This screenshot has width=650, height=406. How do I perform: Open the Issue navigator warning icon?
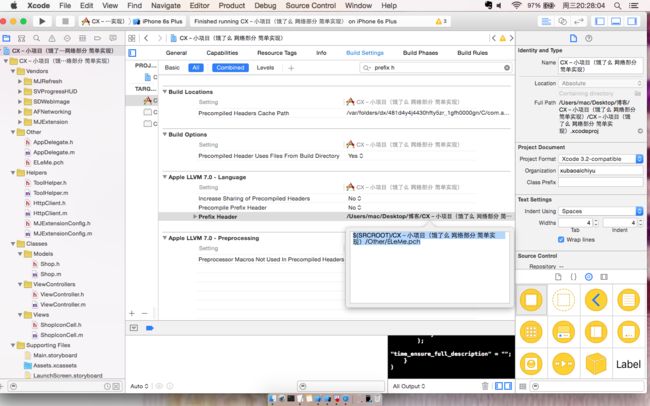(x=52, y=38)
